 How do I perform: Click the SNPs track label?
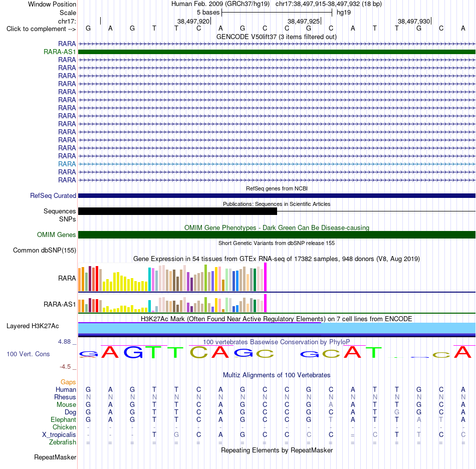(x=68, y=219)
